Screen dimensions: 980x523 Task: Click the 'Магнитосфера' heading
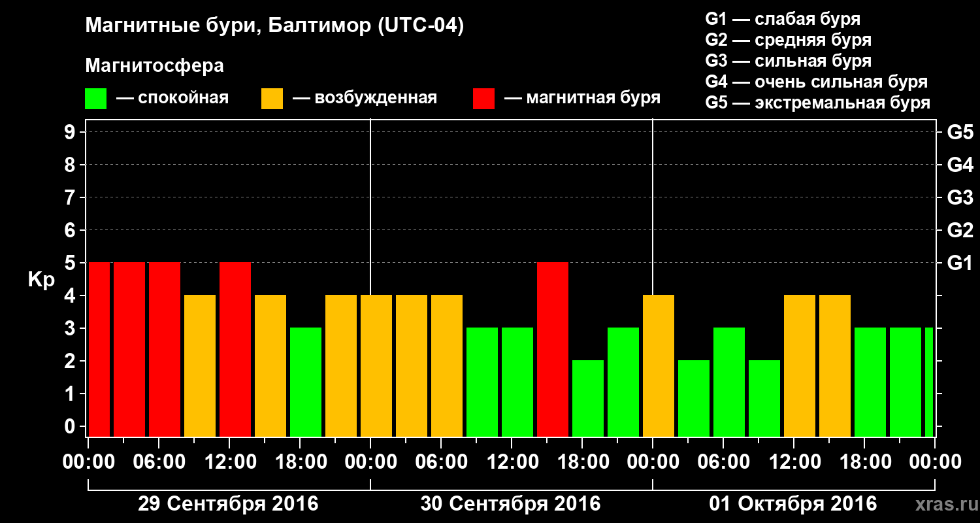point(154,66)
